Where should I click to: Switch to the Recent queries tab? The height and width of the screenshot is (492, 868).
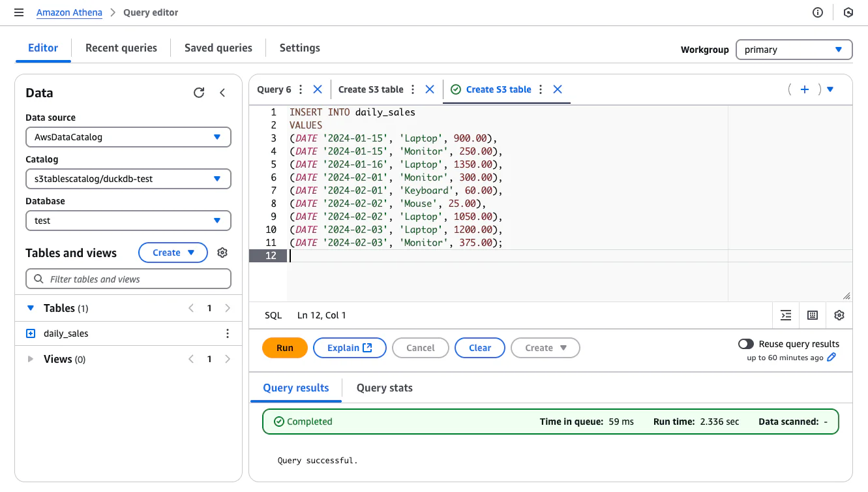121,48
